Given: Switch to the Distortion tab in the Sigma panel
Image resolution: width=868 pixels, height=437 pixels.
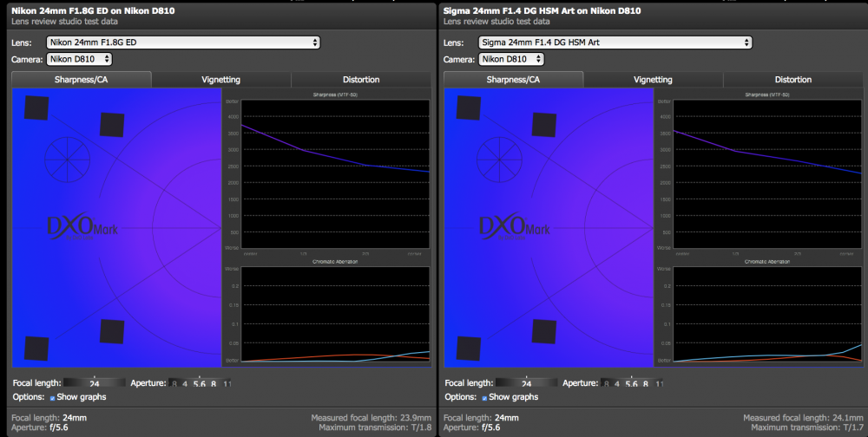Looking at the screenshot, I should point(792,80).
